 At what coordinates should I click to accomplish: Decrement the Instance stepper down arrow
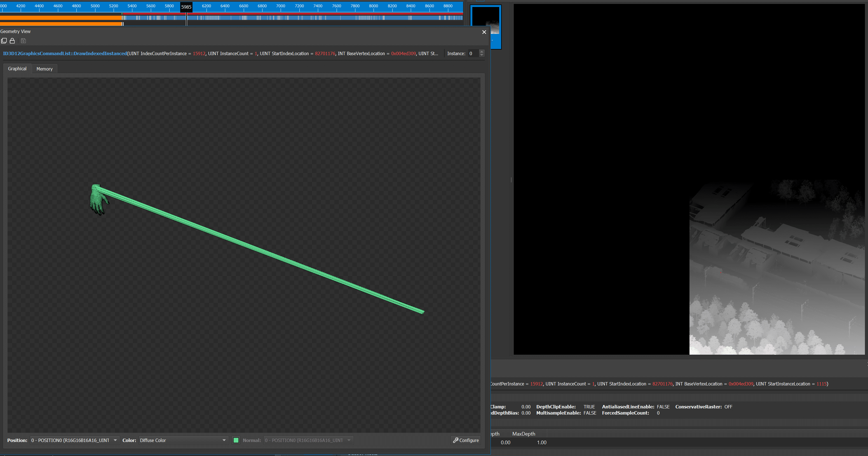482,55
